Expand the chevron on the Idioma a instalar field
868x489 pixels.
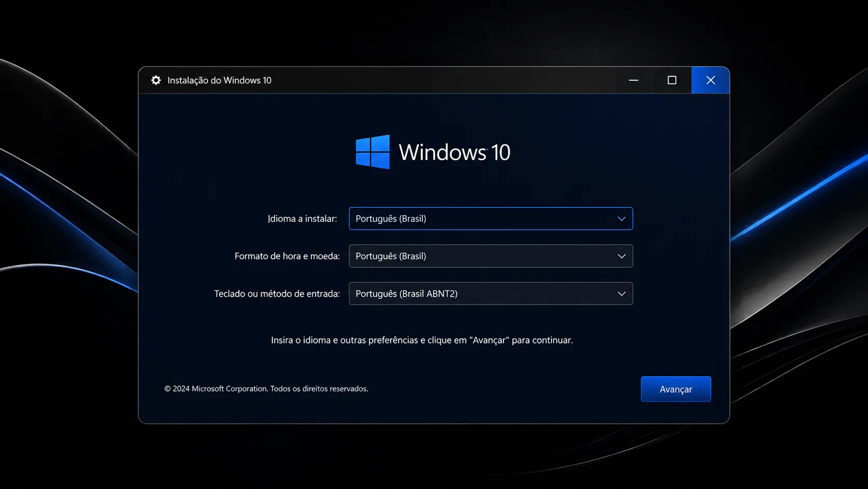point(621,219)
